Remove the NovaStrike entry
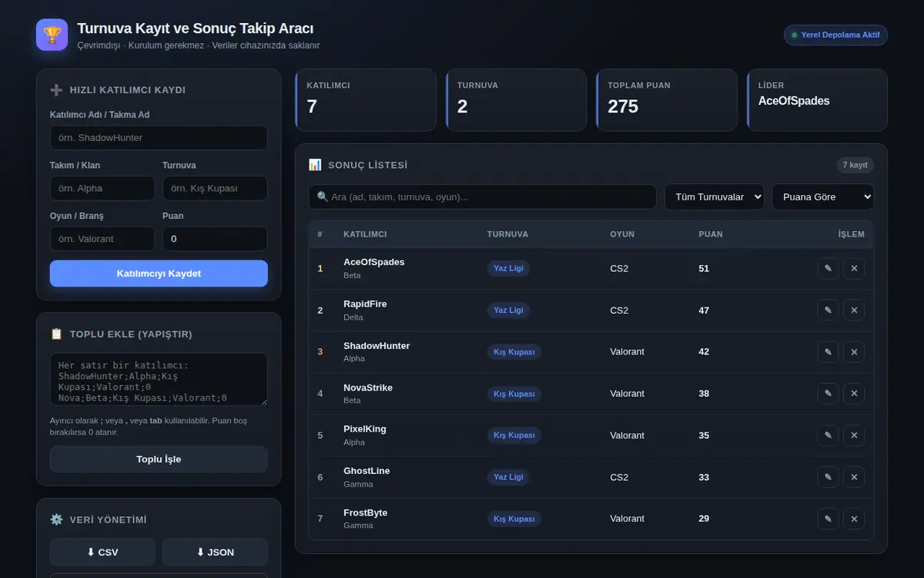924x578 pixels. (854, 393)
